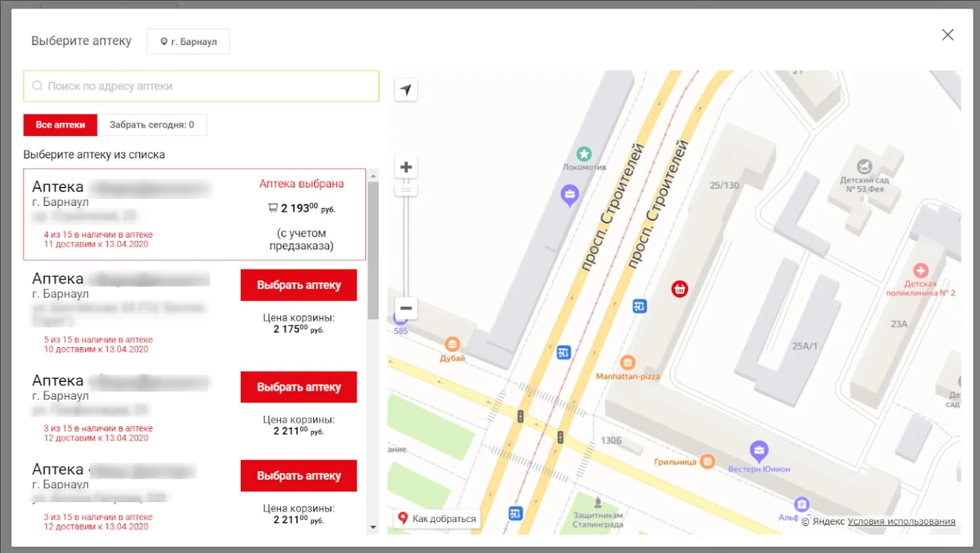Click the map zoom slider handle
This screenshot has width=980, height=553.
click(406, 189)
